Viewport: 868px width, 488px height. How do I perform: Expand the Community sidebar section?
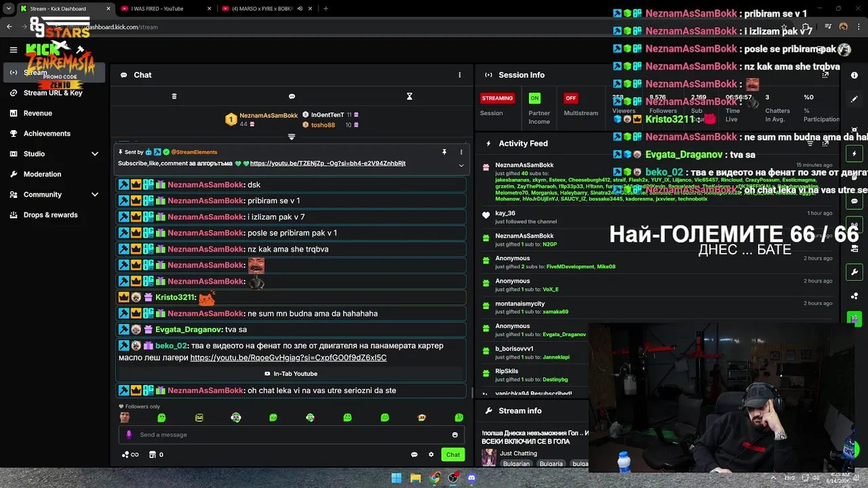[54, 195]
